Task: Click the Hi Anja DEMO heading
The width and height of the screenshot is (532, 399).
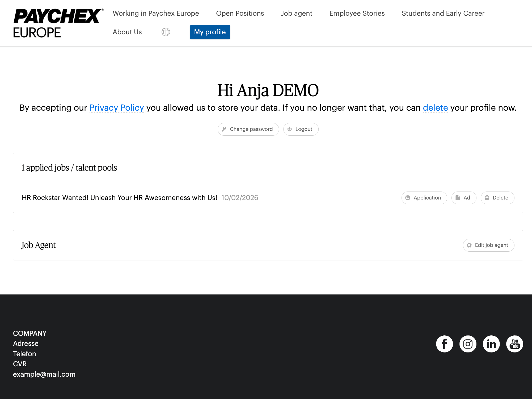Action: pos(268,90)
